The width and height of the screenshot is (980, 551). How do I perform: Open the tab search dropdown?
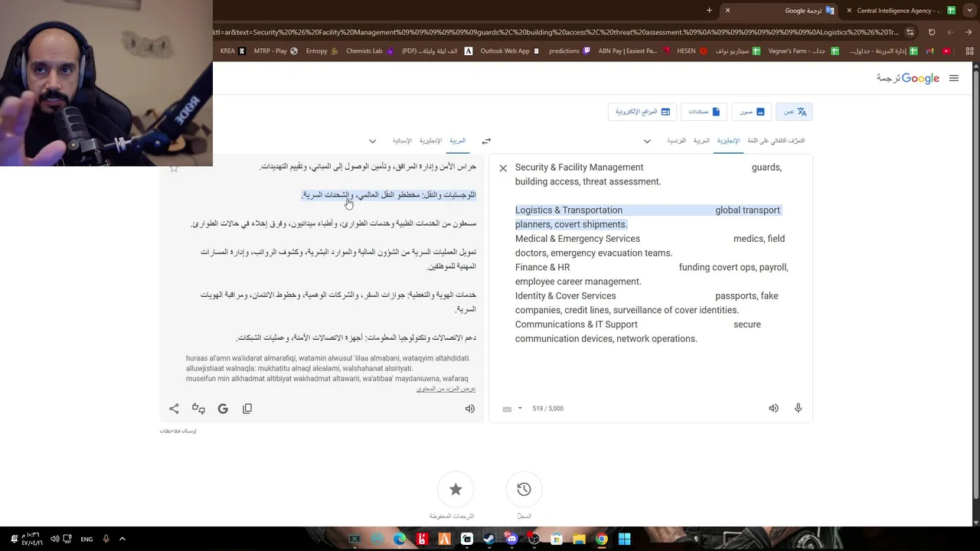click(x=971, y=11)
